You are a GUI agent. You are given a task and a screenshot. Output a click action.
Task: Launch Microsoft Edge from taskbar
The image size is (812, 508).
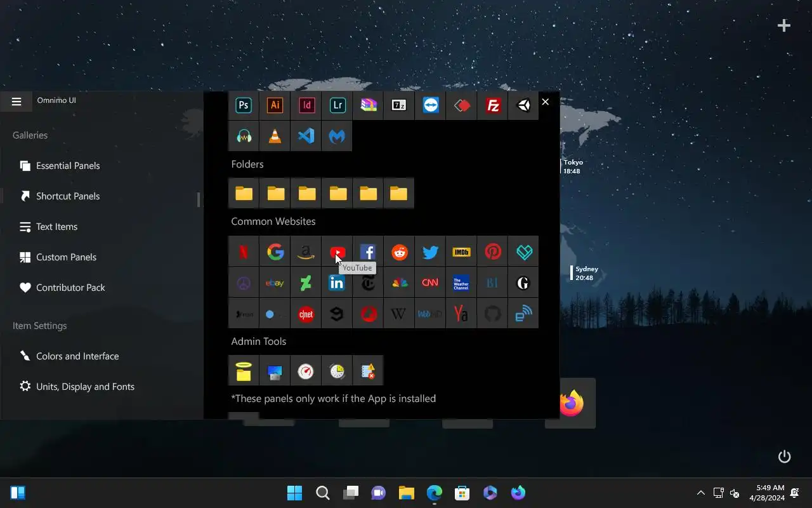click(435, 493)
